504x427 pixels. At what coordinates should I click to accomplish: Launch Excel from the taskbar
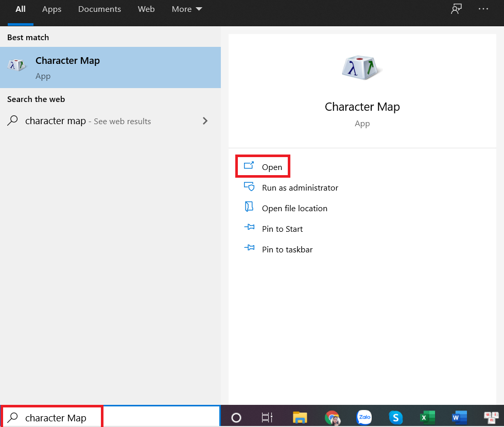pyautogui.click(x=427, y=417)
